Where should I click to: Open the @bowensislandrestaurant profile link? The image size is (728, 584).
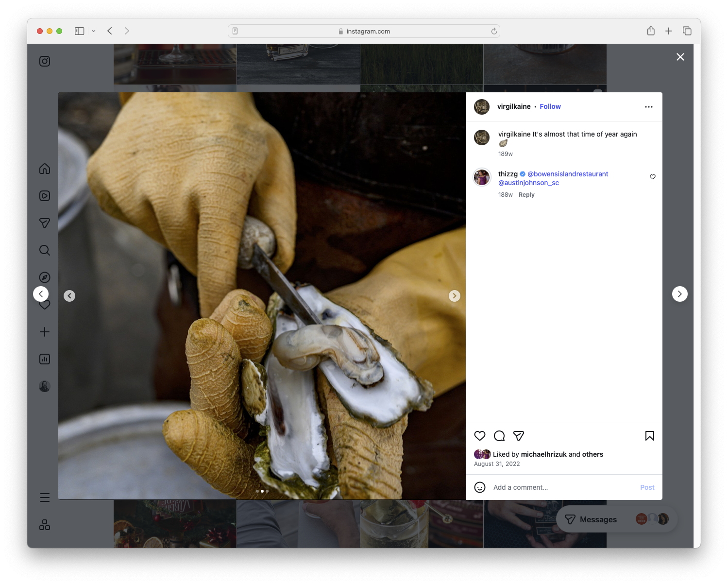569,173
